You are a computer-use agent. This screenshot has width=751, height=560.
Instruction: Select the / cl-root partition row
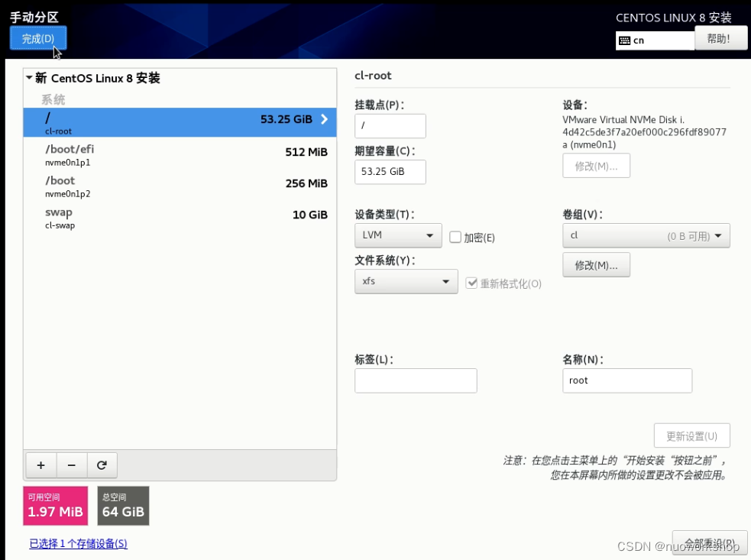coord(180,123)
